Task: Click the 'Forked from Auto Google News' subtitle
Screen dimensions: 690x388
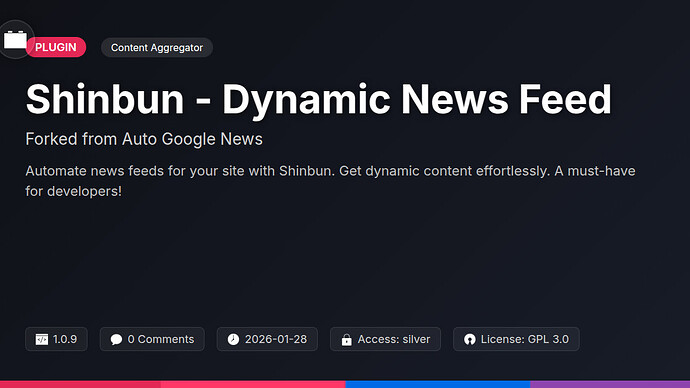Action: [144, 139]
